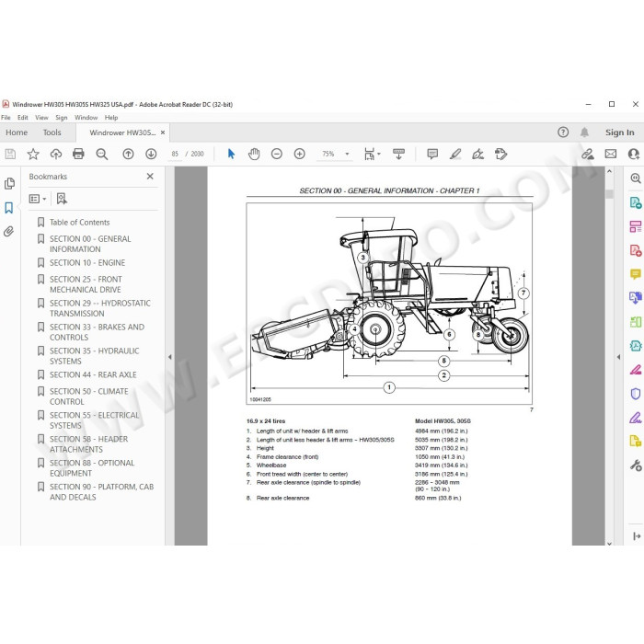Jump to SECTION 55 - ELECTRICAL SYSTEMS

pyautogui.click(x=94, y=420)
